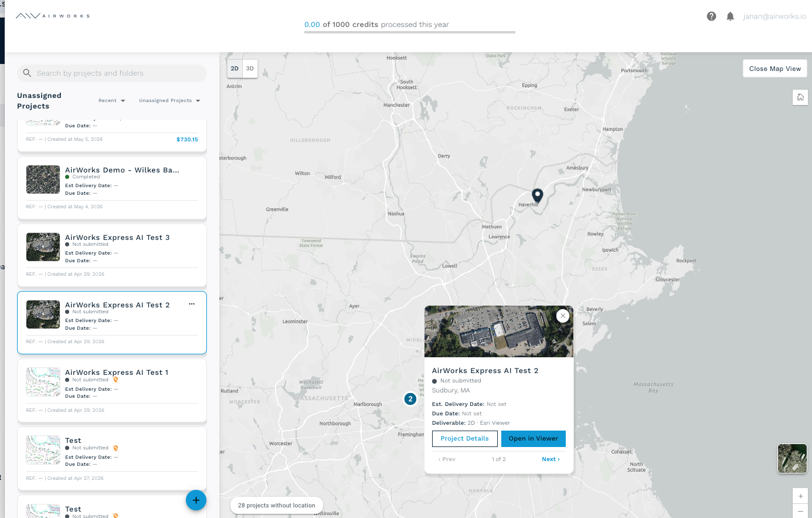Click the credits progress bar
Image resolution: width=812 pixels, height=518 pixels.
point(410,32)
